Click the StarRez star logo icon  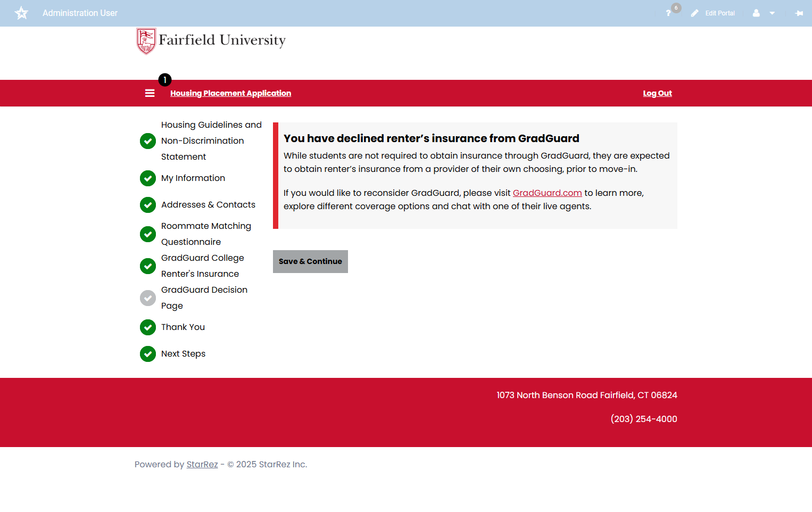coord(21,13)
